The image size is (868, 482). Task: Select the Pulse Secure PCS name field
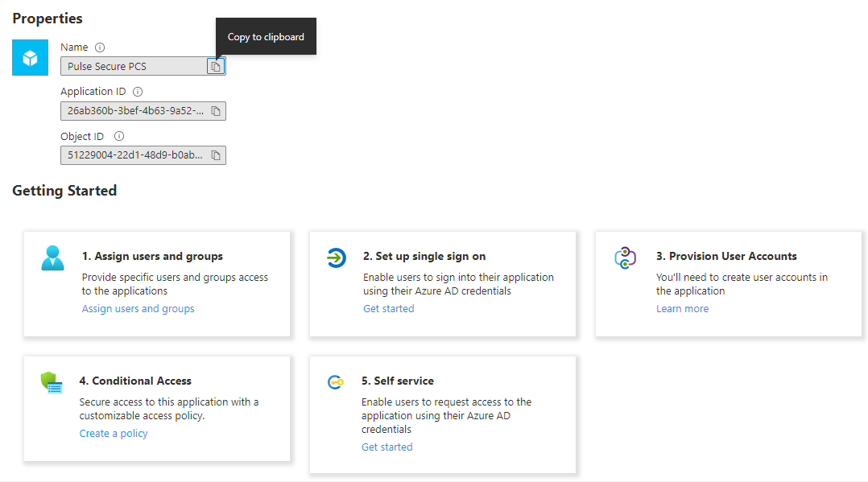point(133,67)
